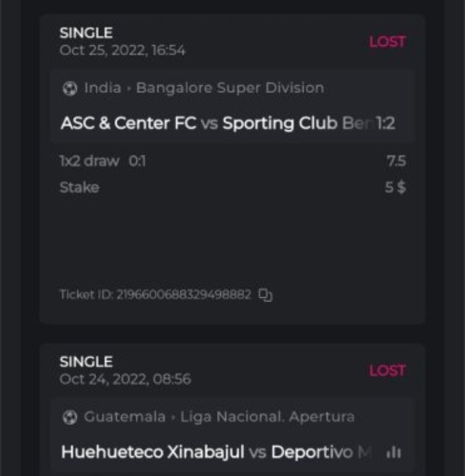Open match statistics bar chart icon
Screen dimensions: 465x476
click(x=393, y=453)
